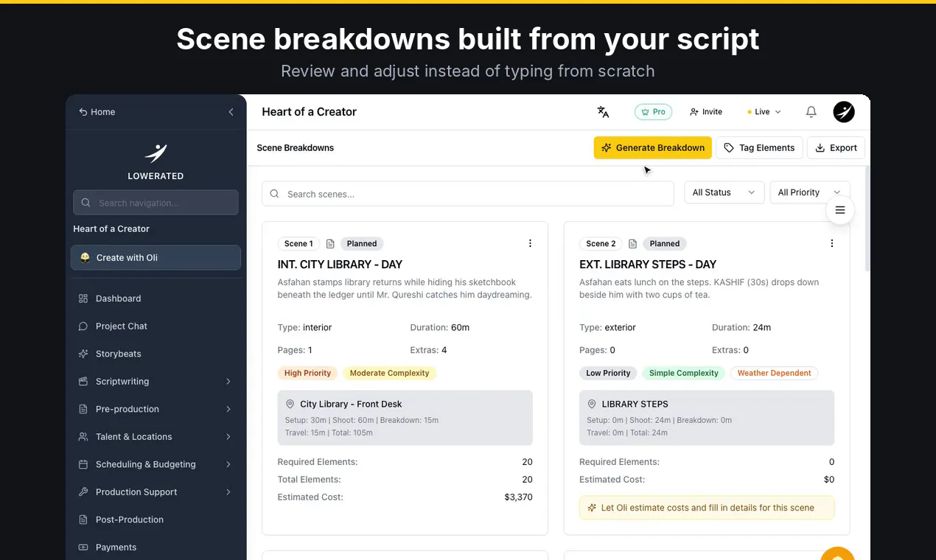Open Scene 2 three-dot options menu
The image size is (936, 560).
[x=832, y=244]
